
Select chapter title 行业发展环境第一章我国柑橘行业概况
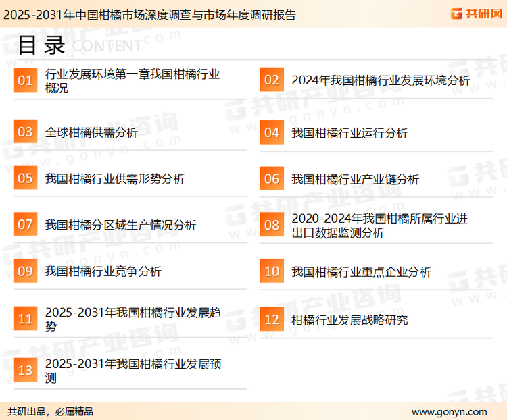[132, 81]
